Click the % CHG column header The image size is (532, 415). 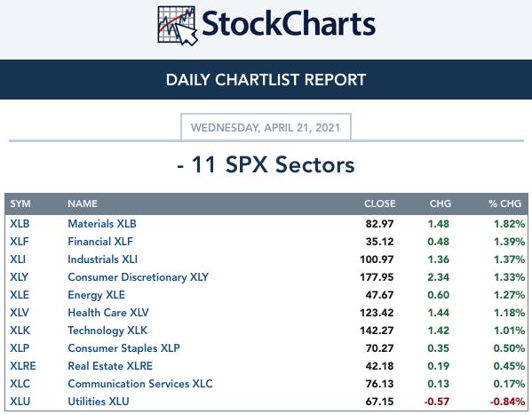504,204
